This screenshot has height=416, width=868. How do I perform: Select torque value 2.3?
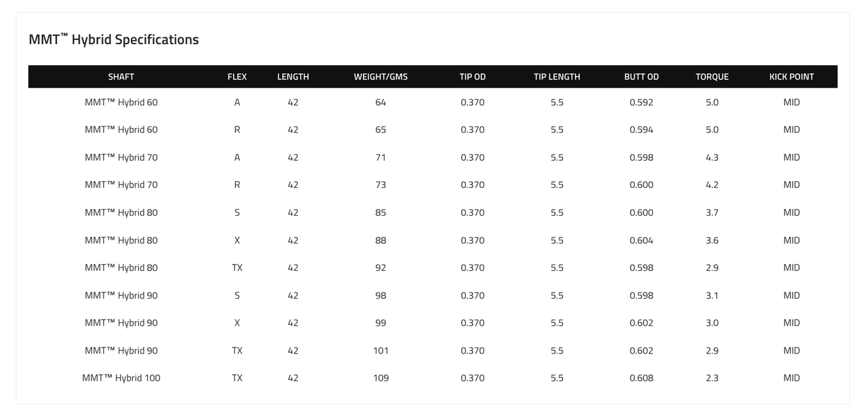point(712,378)
